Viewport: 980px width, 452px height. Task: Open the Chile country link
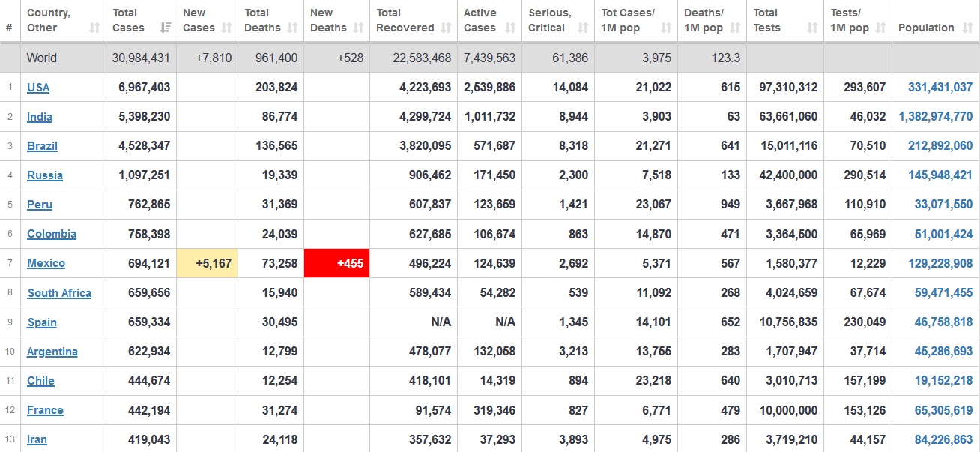tap(40, 381)
